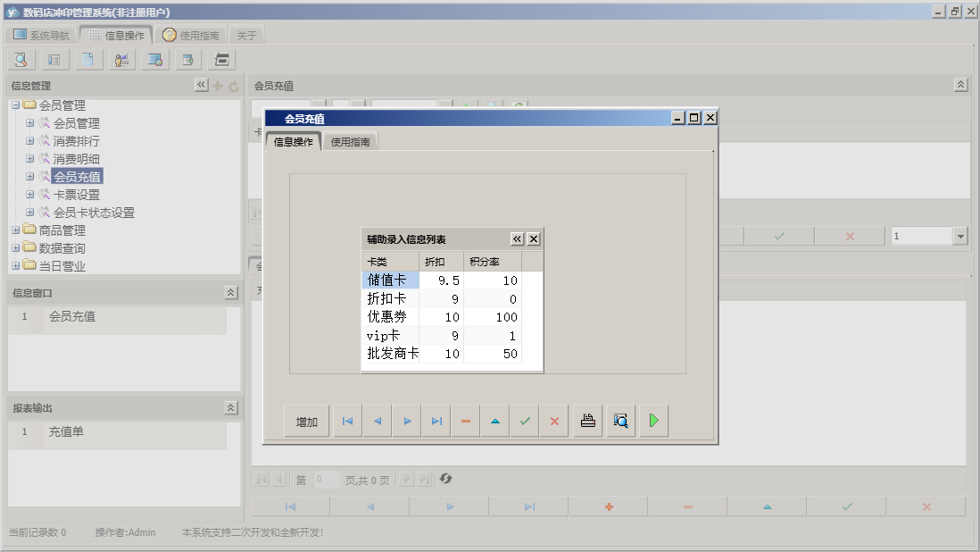Click the green play button in dialog
The image size is (980, 552).
[x=653, y=421]
